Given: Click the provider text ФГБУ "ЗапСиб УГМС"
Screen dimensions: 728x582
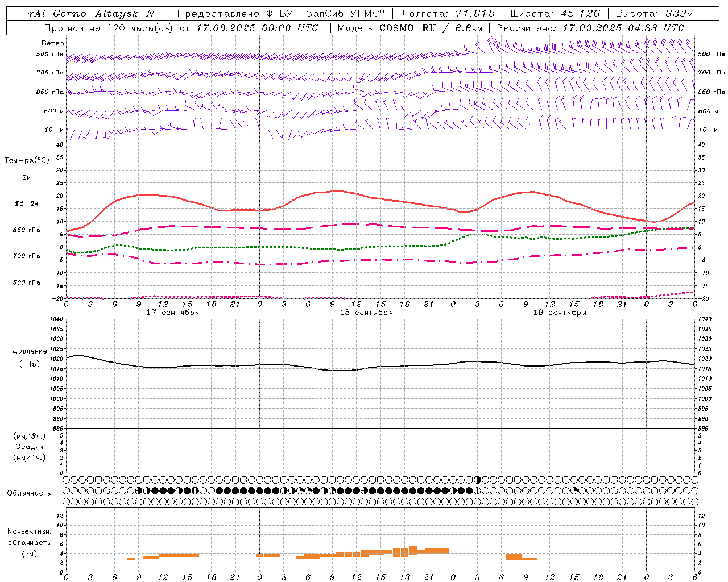Looking at the screenshot, I should (x=325, y=14).
